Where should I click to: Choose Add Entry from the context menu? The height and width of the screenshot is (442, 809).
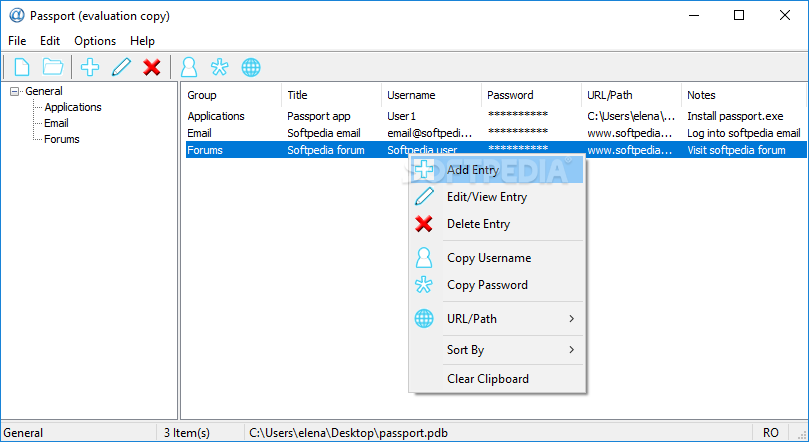coord(497,170)
